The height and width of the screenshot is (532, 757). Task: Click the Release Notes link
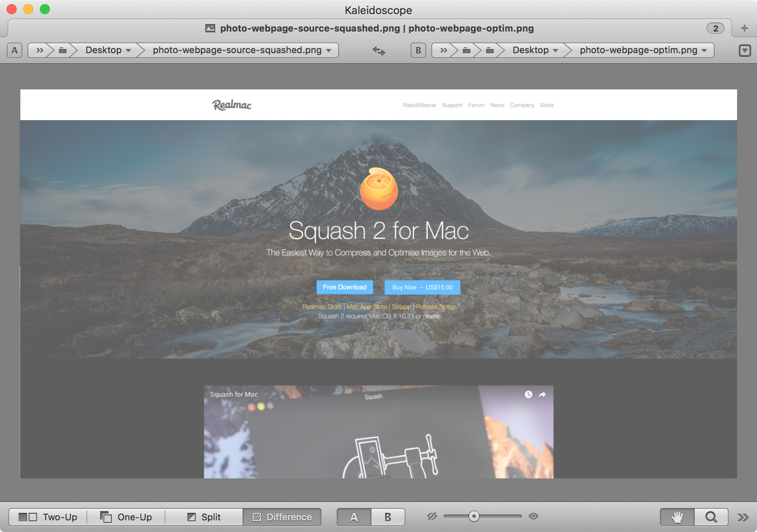coord(436,307)
